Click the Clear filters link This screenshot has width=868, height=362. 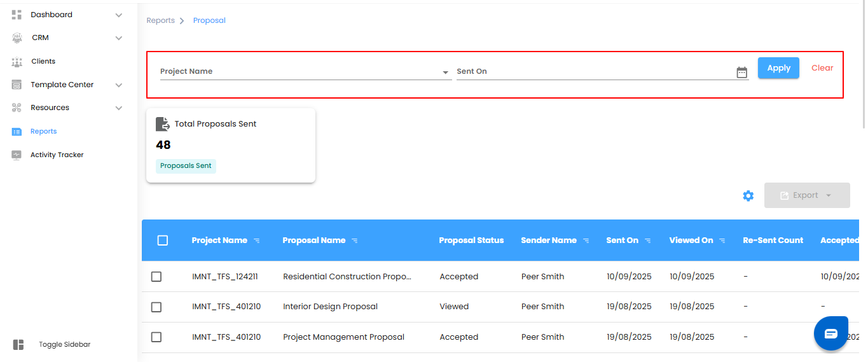point(822,68)
